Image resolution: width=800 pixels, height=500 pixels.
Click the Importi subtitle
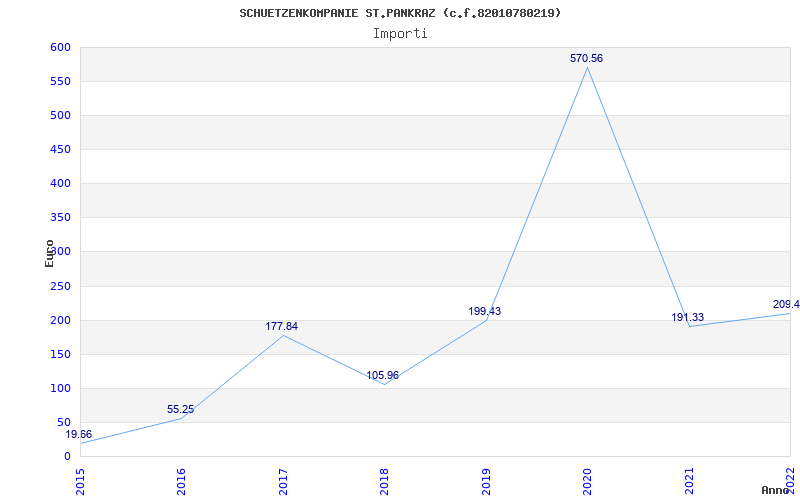click(400, 34)
